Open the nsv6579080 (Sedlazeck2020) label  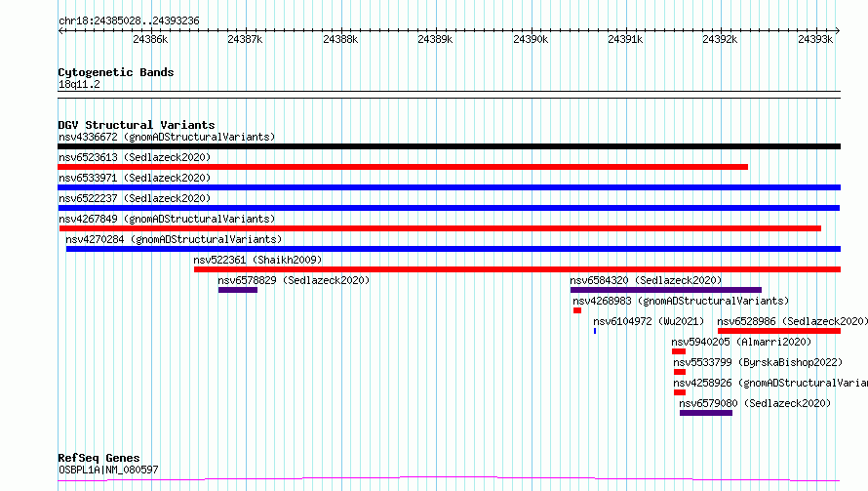tap(755, 403)
